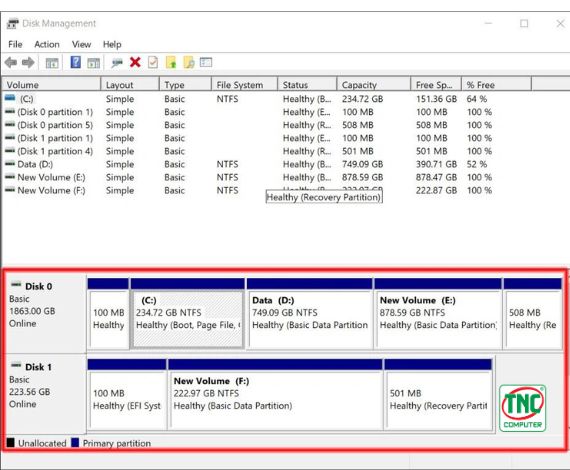The height and width of the screenshot is (470, 570).
Task: Click the Disk Management title bar app icon
Action: (x=13, y=24)
